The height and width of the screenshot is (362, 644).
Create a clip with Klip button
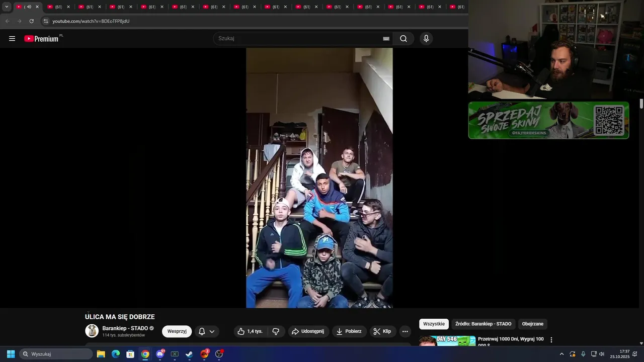[x=383, y=331]
